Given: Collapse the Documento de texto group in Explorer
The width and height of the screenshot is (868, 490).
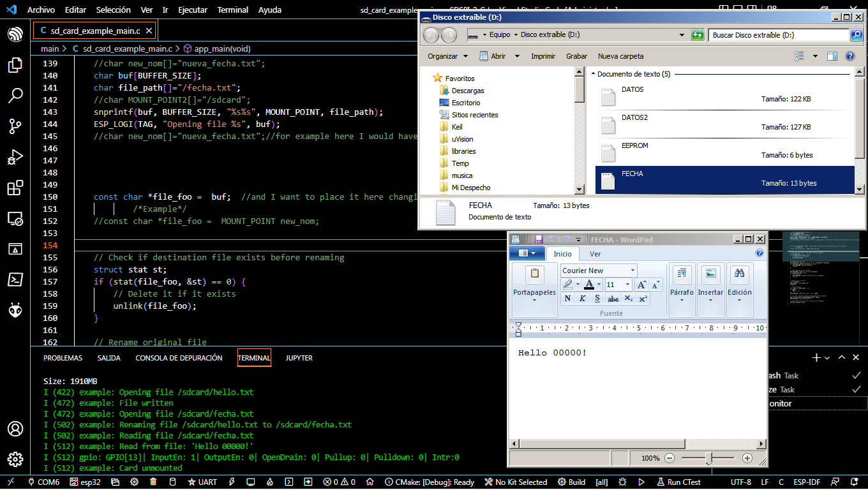Looking at the screenshot, I should pos(593,75).
